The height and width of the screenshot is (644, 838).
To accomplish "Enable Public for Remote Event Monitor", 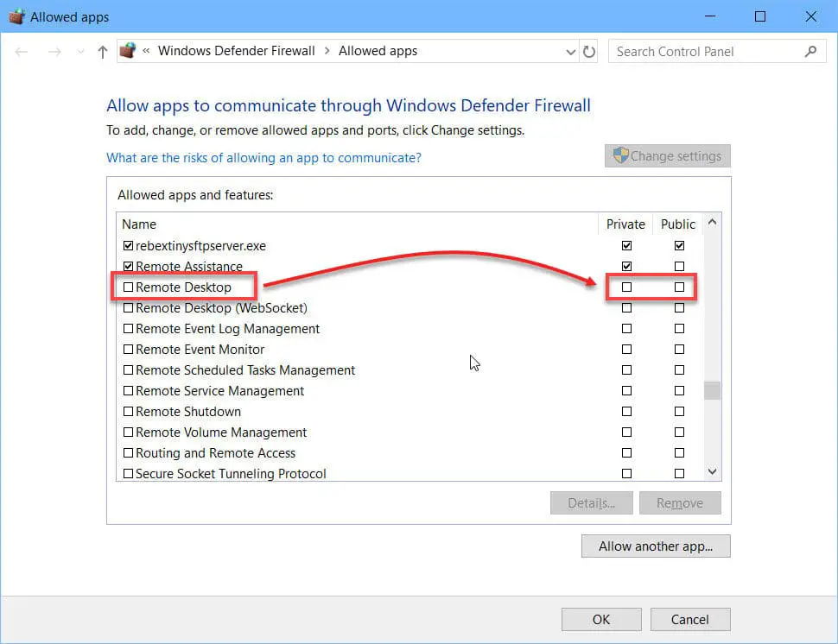I will click(679, 350).
